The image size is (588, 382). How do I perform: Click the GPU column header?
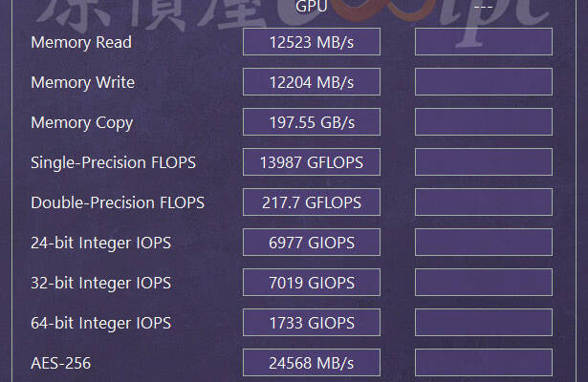(x=312, y=6)
